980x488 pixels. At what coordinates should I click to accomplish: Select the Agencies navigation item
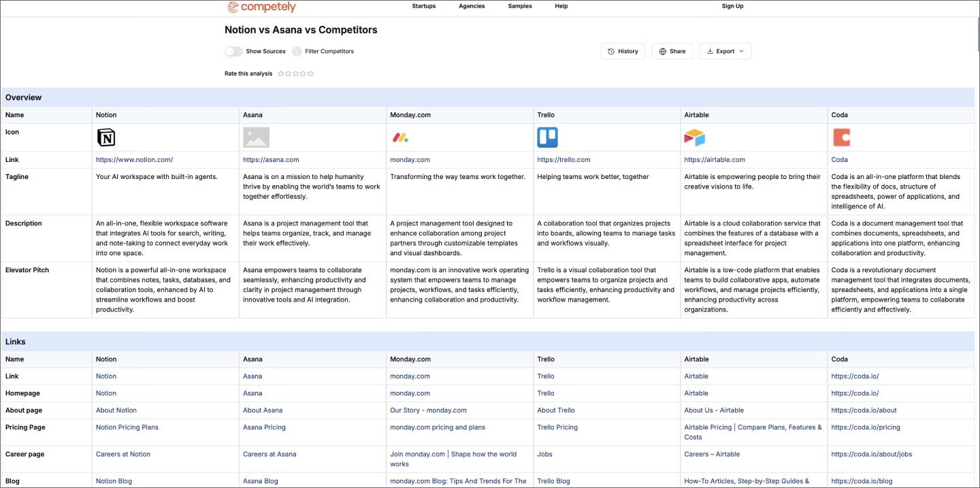point(472,6)
